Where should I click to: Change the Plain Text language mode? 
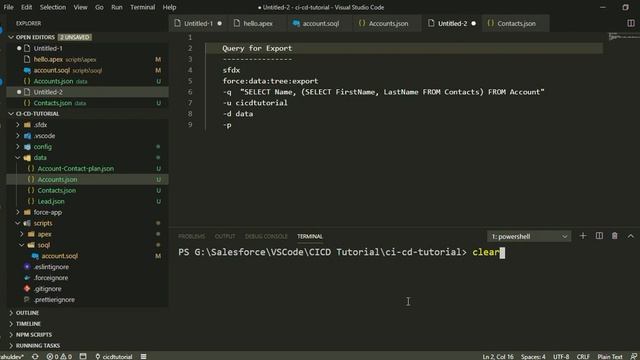610,356
